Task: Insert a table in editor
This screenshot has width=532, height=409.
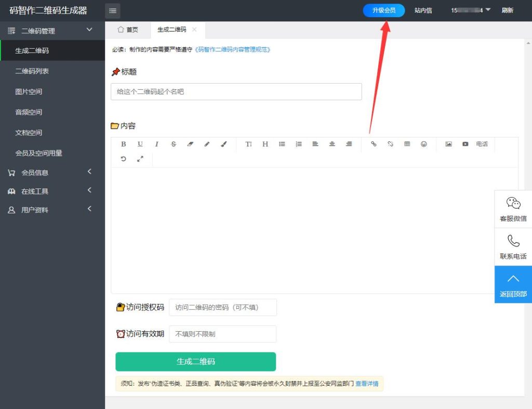Action: coord(407,144)
